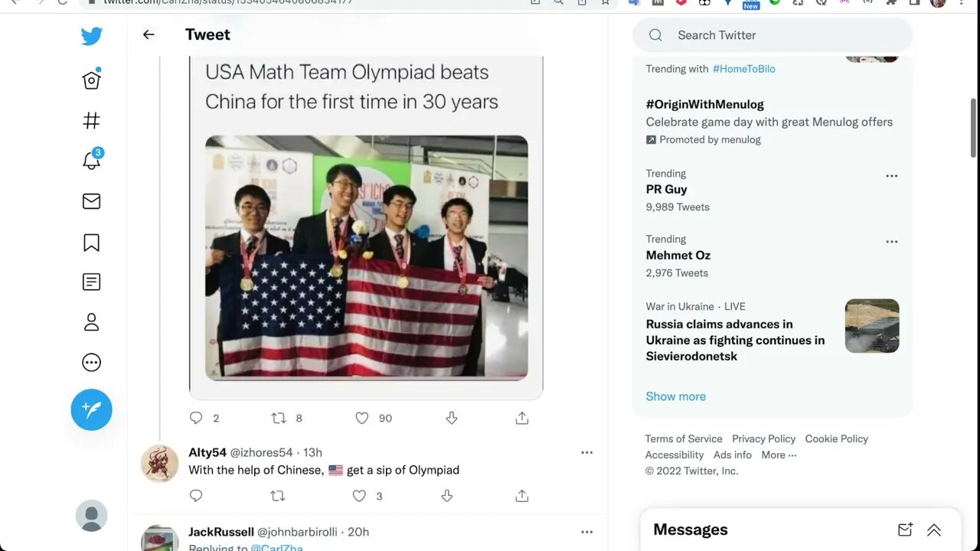Retweet the USA Math Team tweet
The width and height of the screenshot is (980, 551).
279,418
